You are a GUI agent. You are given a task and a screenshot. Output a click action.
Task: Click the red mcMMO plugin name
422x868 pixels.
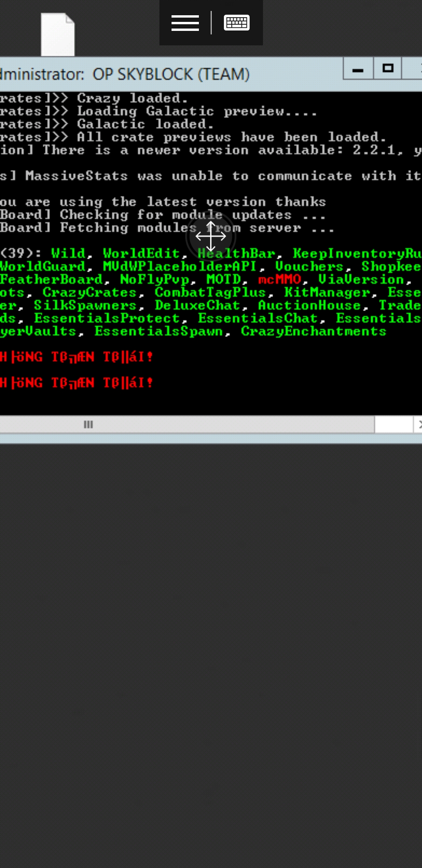click(x=280, y=279)
